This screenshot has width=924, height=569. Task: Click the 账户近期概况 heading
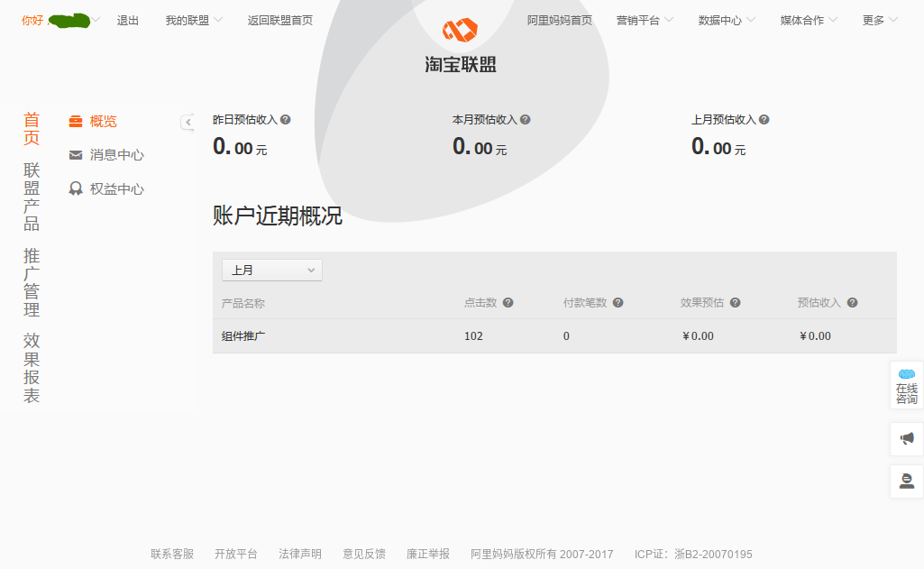277,216
